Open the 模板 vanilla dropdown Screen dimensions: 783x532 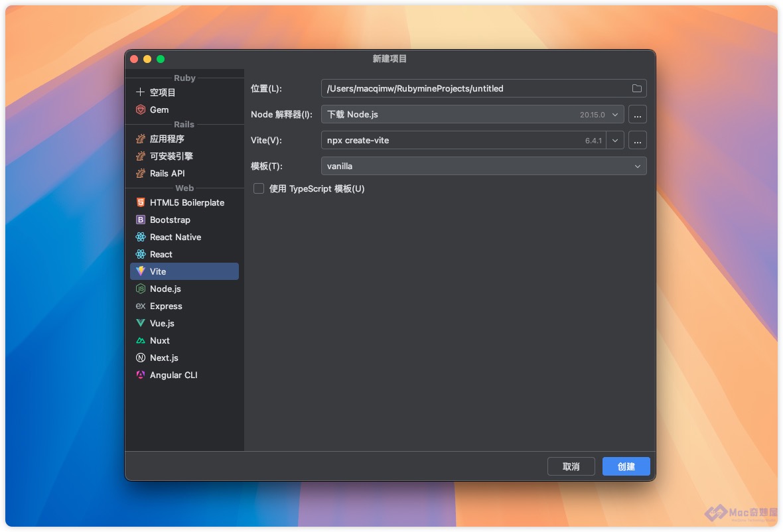click(484, 166)
